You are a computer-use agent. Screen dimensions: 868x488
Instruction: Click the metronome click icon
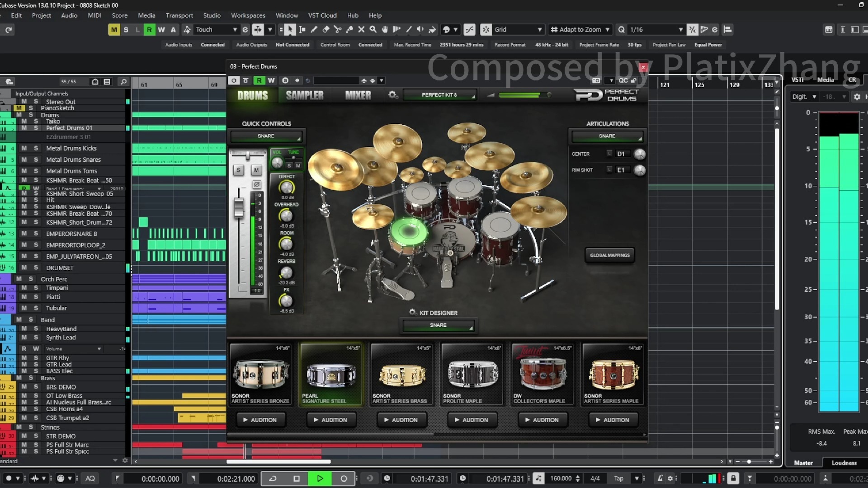(660, 479)
